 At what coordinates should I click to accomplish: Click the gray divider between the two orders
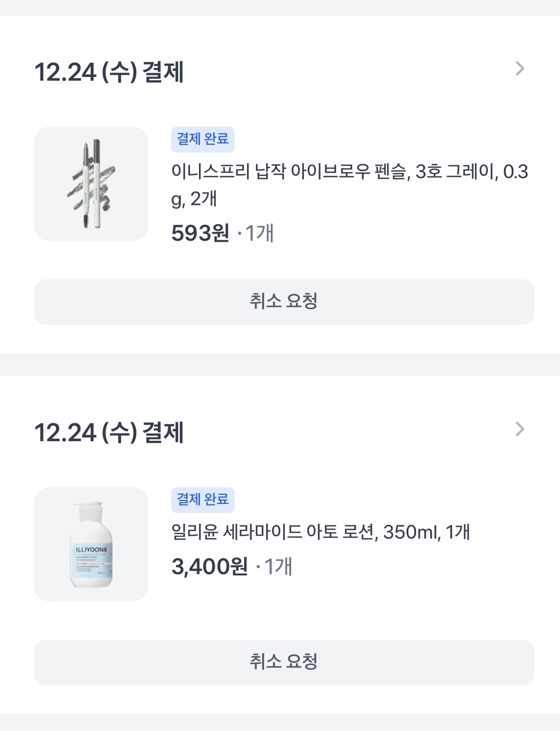pos(280,365)
